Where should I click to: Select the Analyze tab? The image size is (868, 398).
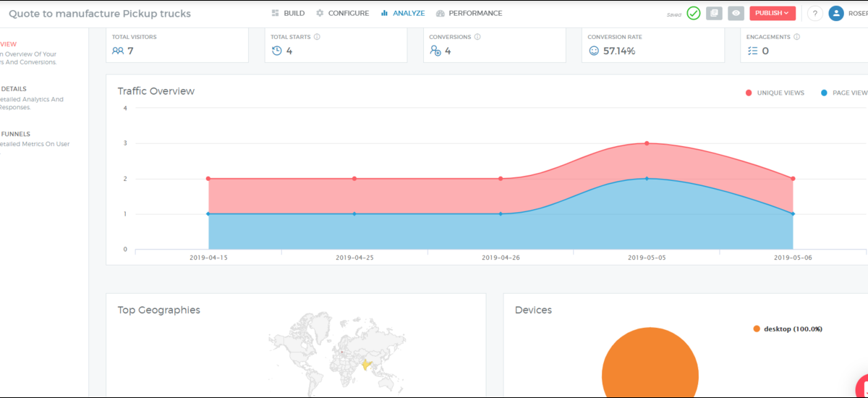[x=403, y=13]
